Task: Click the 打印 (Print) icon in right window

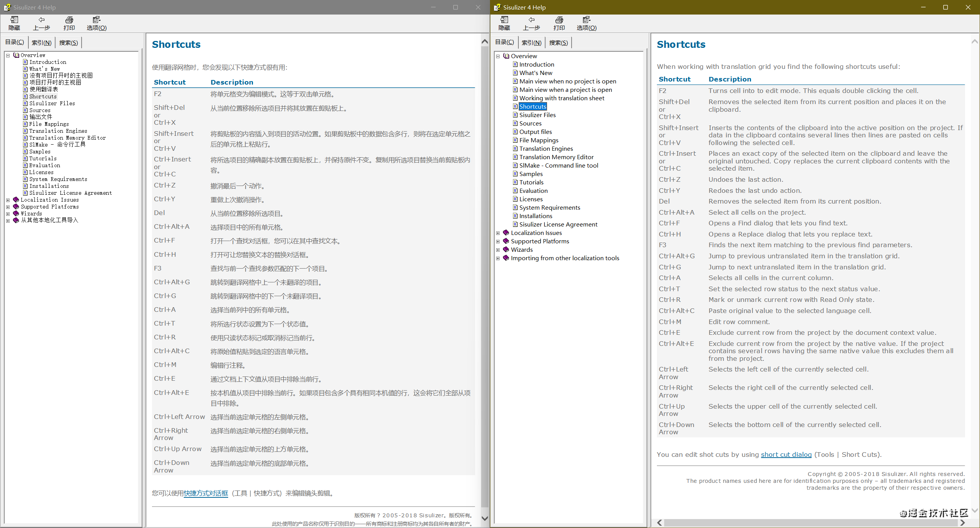Action: click(559, 20)
